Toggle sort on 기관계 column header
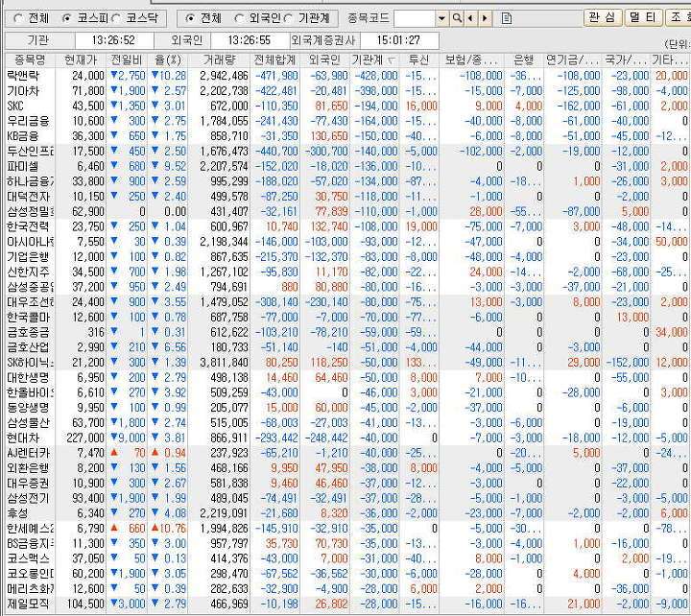The height and width of the screenshot is (616, 691). [x=374, y=59]
